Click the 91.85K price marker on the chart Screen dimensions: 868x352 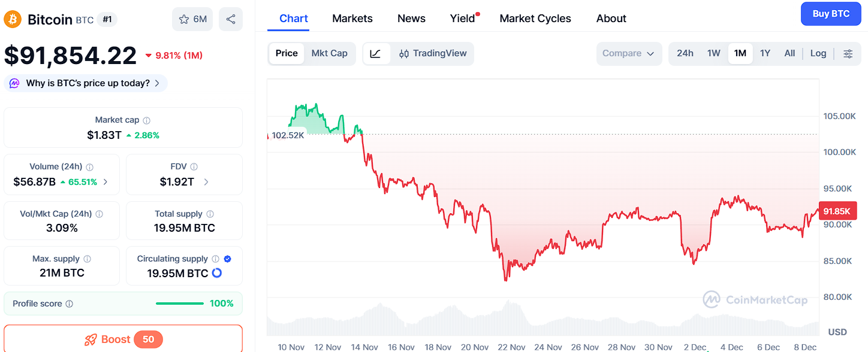click(837, 211)
